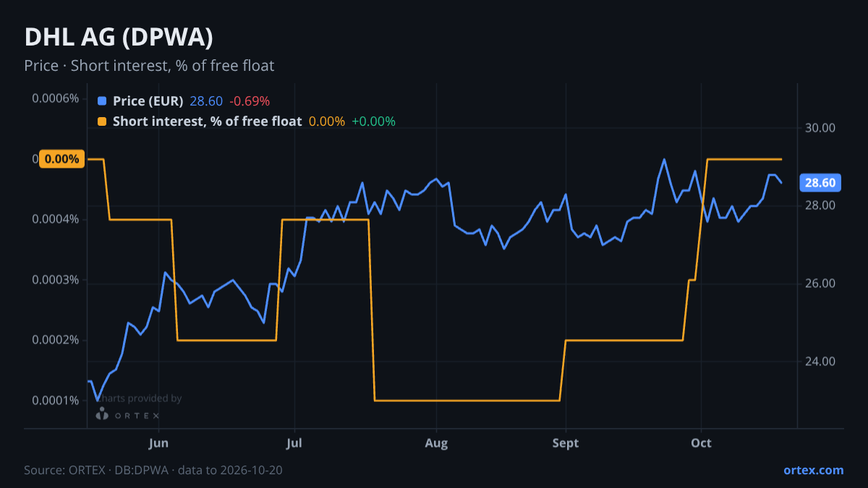The height and width of the screenshot is (488, 868).
Task: Click the +0.00% short interest change value
Action: (373, 121)
